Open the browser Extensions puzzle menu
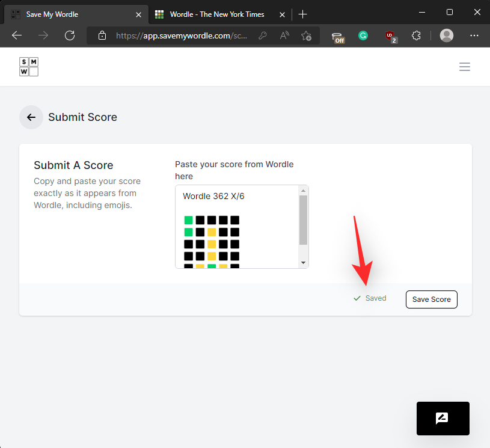Image resolution: width=490 pixels, height=448 pixels. point(416,35)
